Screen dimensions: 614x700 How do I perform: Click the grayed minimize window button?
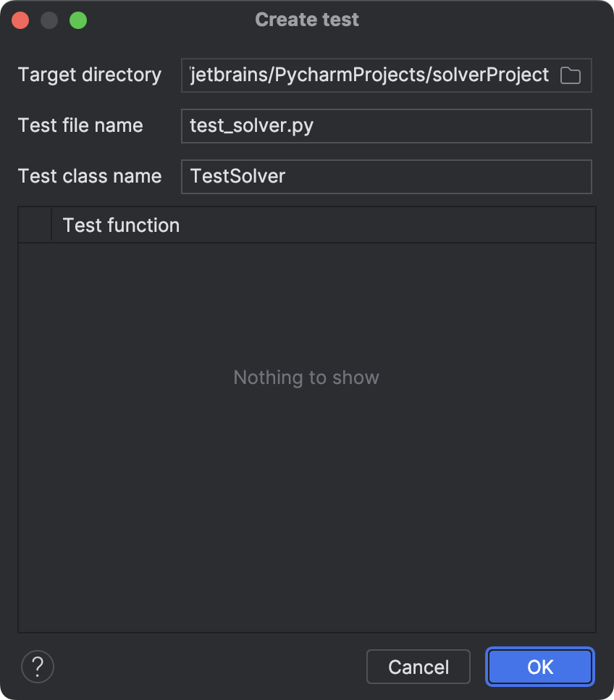[x=49, y=20]
